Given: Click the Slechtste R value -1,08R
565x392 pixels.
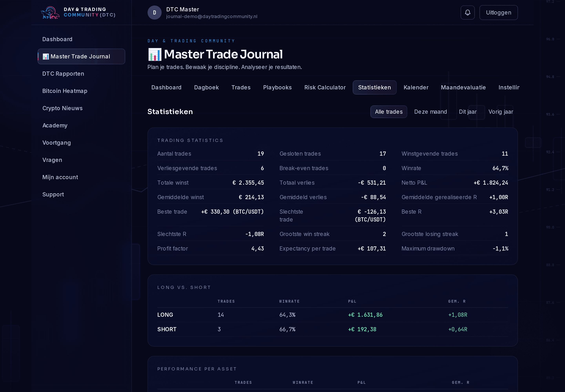Looking at the screenshot, I should (x=254, y=234).
